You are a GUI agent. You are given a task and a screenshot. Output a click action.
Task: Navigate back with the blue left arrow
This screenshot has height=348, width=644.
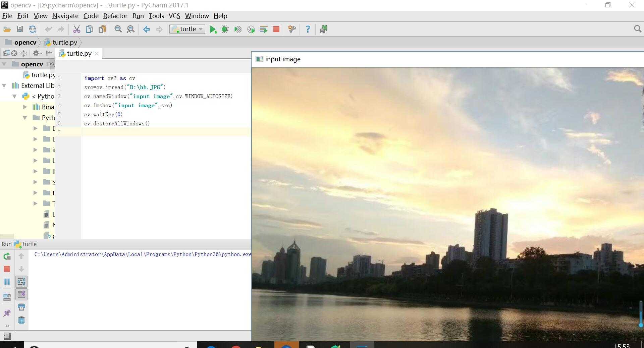click(x=147, y=30)
